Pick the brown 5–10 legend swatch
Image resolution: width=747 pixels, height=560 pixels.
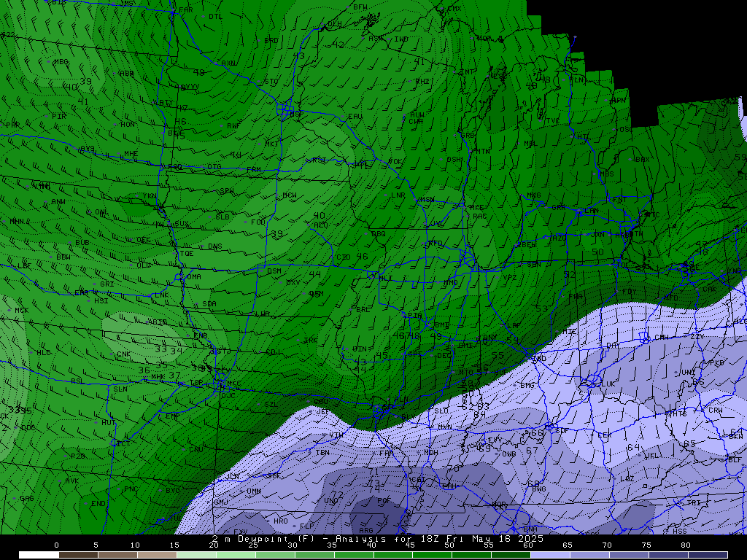pos(117,555)
